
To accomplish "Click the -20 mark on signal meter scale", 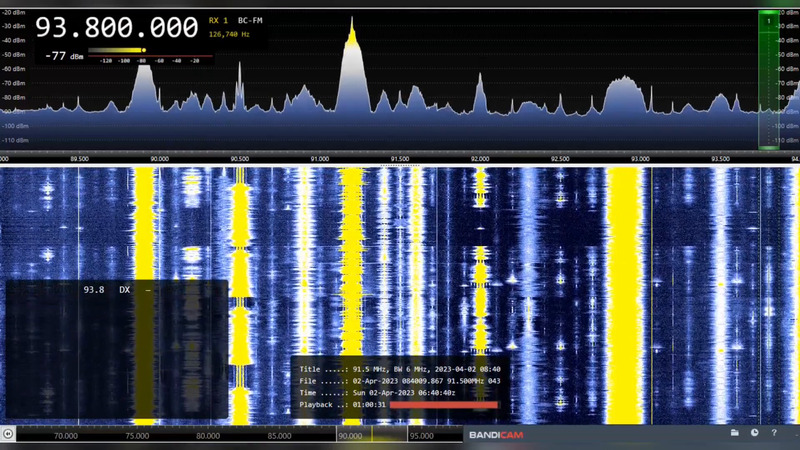I will coord(194,61).
